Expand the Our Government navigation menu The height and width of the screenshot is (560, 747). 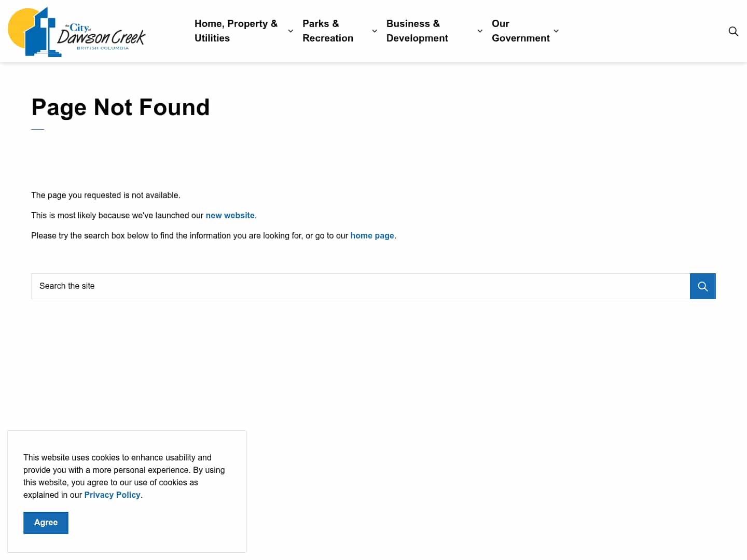click(x=556, y=31)
